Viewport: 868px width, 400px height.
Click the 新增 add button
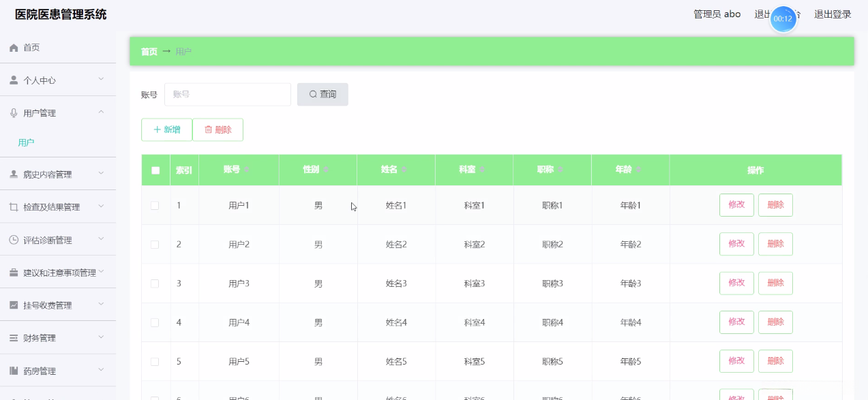pos(166,129)
